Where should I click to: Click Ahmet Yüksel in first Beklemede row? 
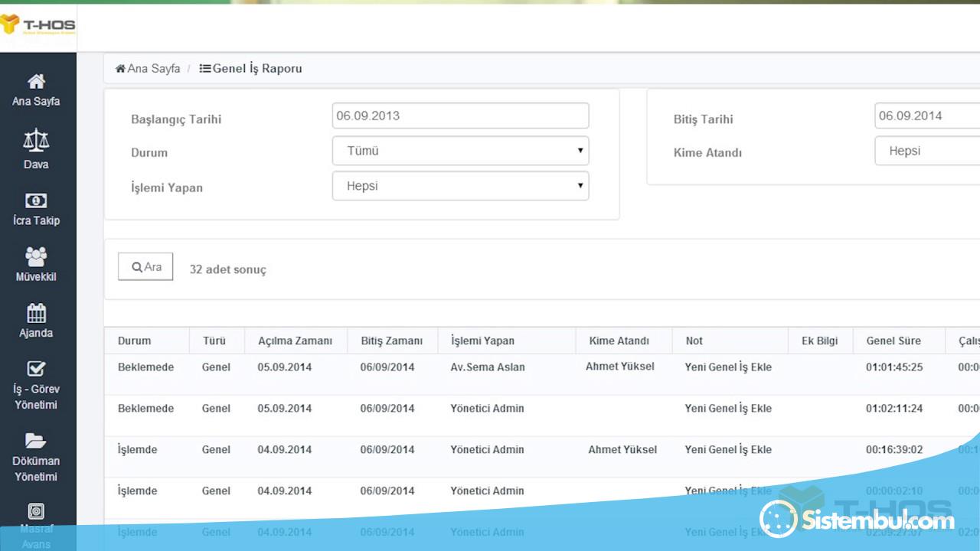click(620, 366)
